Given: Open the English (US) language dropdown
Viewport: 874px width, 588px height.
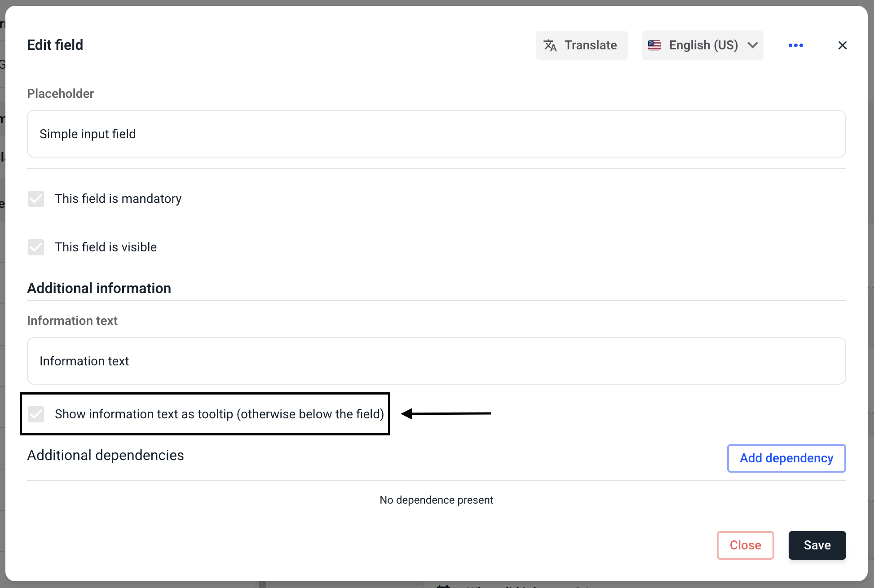Looking at the screenshot, I should tap(703, 45).
